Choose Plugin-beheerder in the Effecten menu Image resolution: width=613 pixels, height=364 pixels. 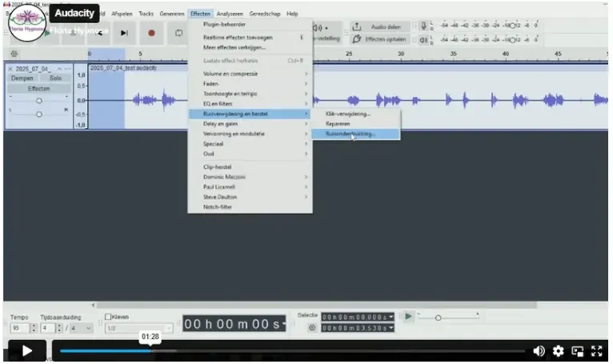[x=226, y=24]
